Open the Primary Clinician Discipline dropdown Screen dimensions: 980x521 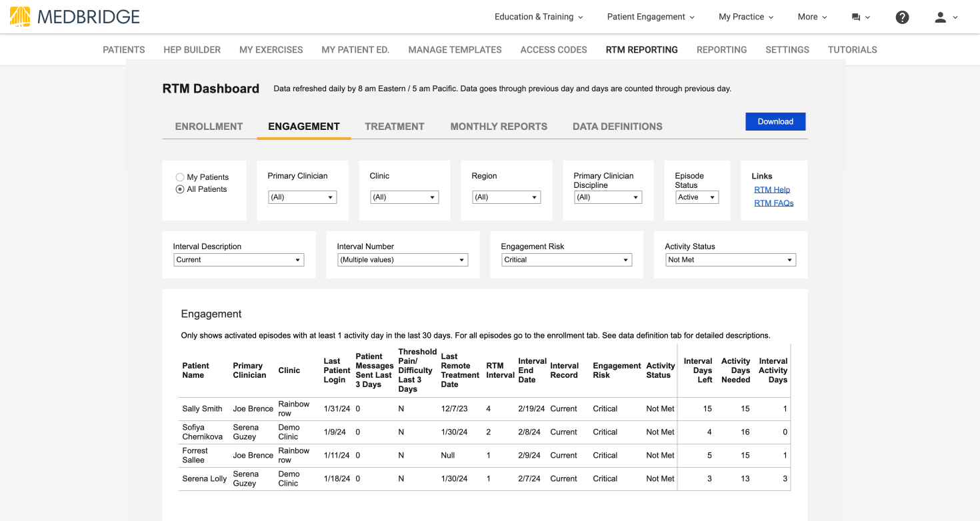coord(608,197)
